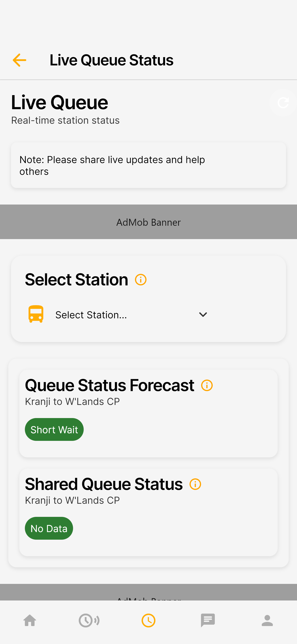Open the chat messages tab
The width and height of the screenshot is (297, 644).
208,621
